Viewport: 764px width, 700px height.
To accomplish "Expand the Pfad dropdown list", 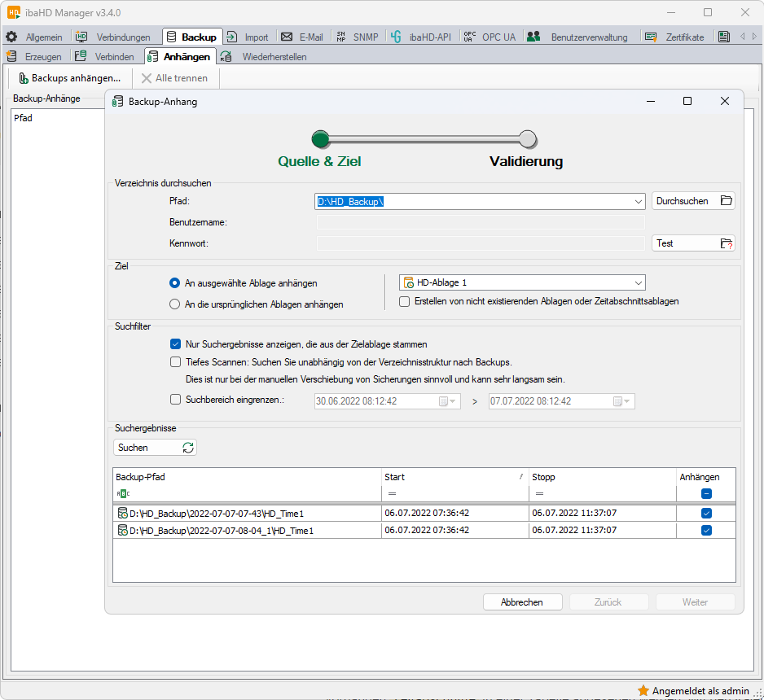I will click(x=638, y=202).
